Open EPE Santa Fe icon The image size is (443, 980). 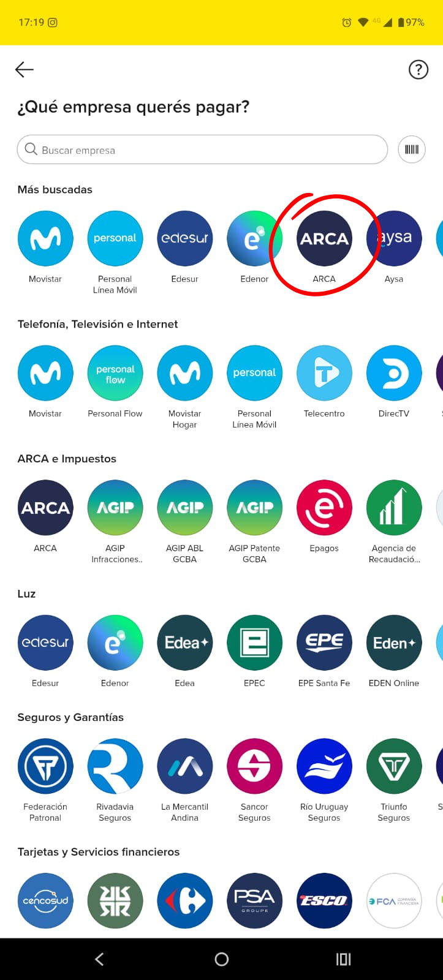coord(324,643)
